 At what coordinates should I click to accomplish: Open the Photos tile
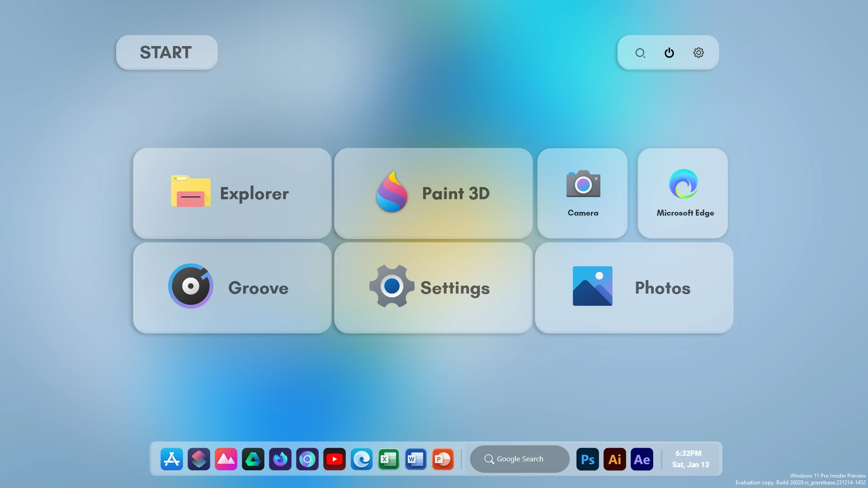pos(634,288)
